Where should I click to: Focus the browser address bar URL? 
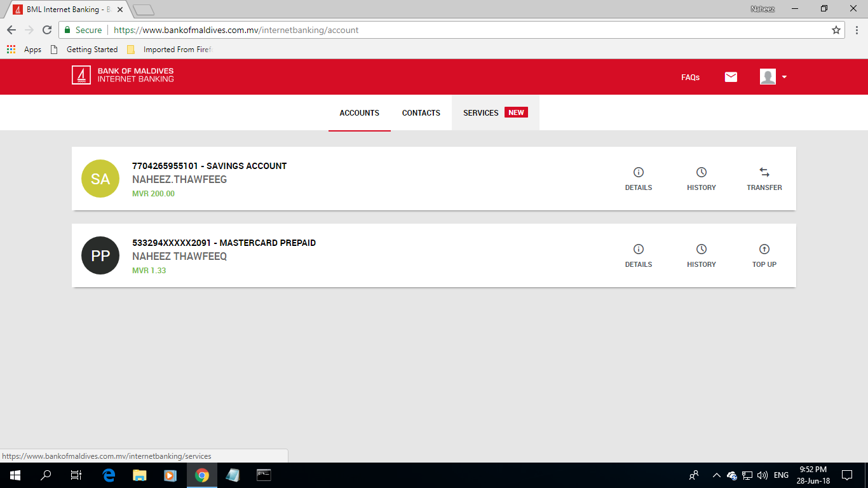[x=236, y=30]
